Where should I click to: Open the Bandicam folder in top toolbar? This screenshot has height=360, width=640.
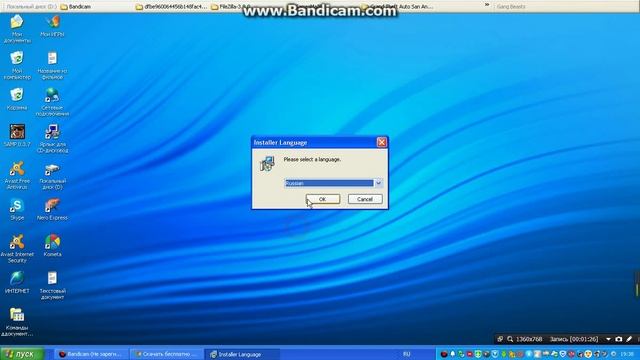(x=76, y=7)
